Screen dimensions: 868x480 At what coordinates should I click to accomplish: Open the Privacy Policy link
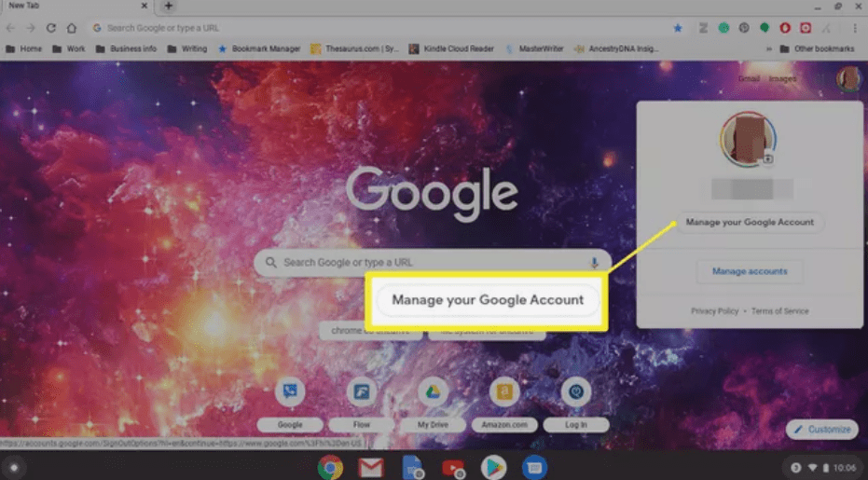715,311
